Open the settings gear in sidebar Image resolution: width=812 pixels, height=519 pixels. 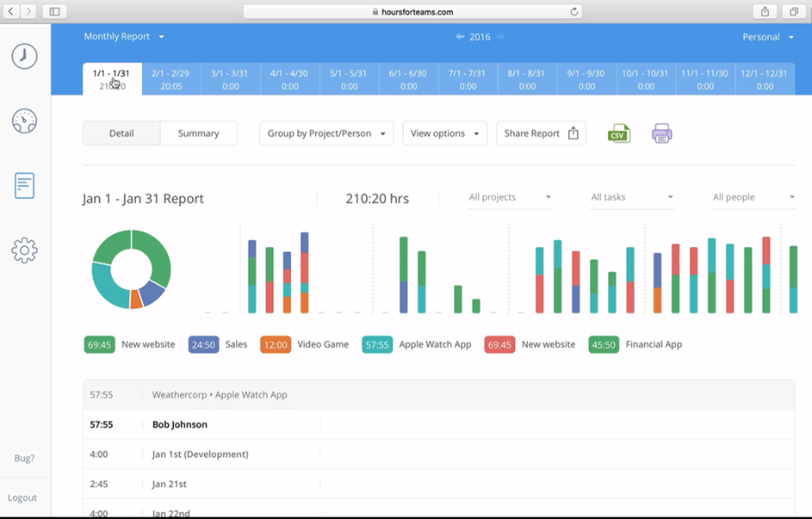pos(24,250)
